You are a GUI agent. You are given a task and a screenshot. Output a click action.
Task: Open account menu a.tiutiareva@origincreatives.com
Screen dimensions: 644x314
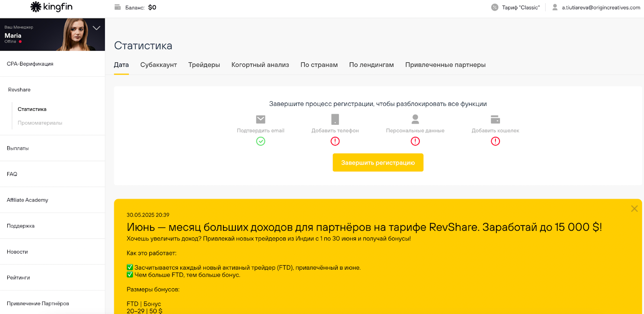(601, 8)
